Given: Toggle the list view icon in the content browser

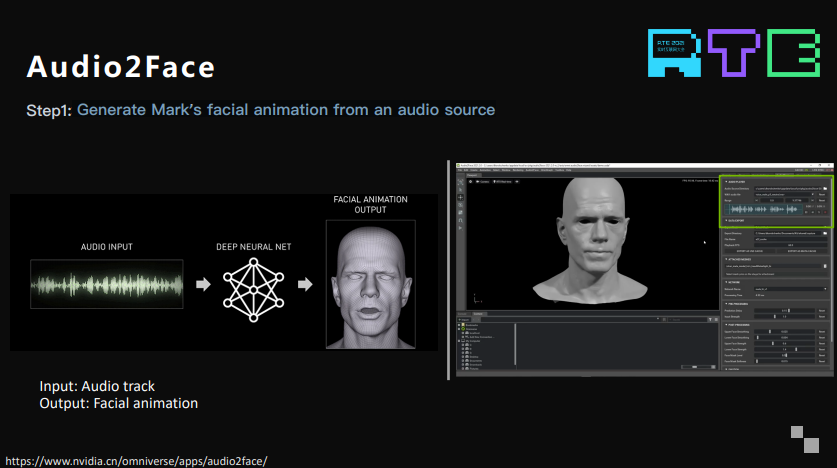Looking at the screenshot, I should pyautogui.click(x=716, y=320).
